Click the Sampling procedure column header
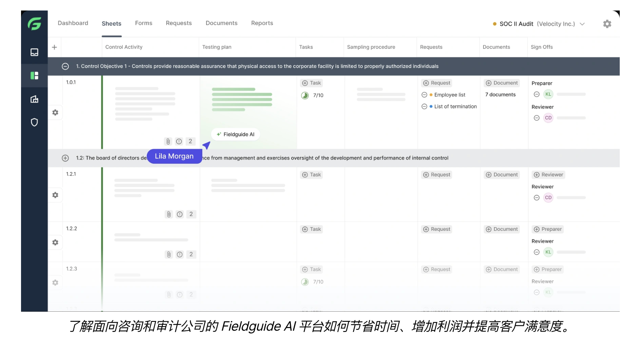This screenshot has height=342, width=644. tap(371, 47)
